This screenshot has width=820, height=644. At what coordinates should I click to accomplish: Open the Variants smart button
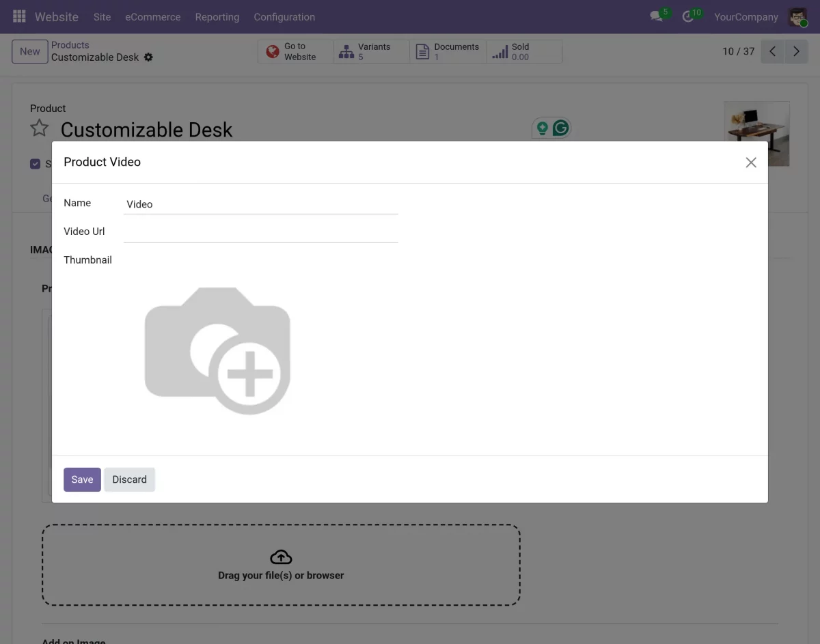pos(372,52)
